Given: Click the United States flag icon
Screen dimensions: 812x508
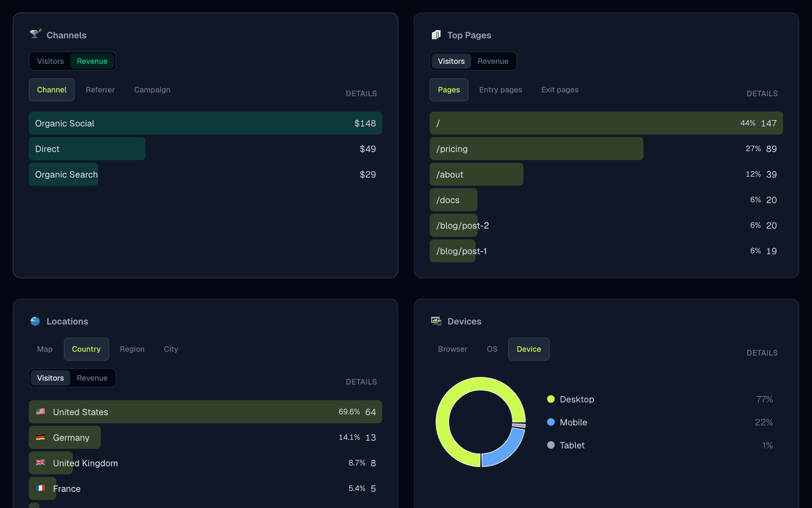Looking at the screenshot, I should coord(40,412).
